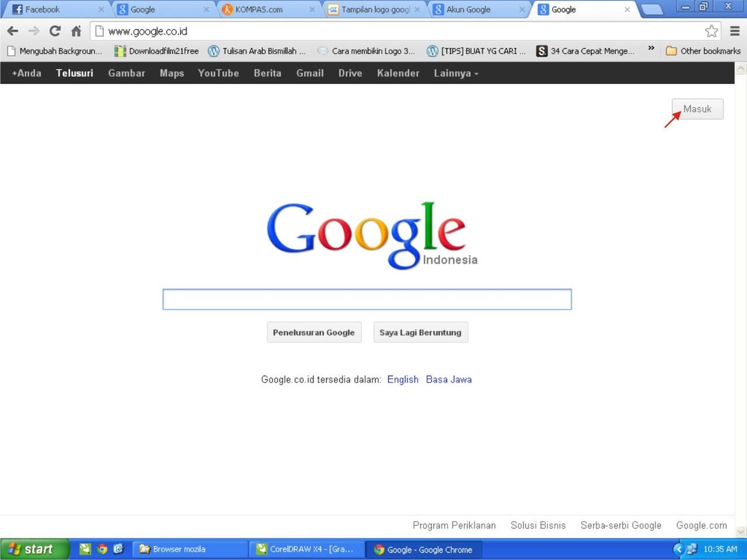Open the 34 Cara Cepat Menge bookmark

pos(585,51)
